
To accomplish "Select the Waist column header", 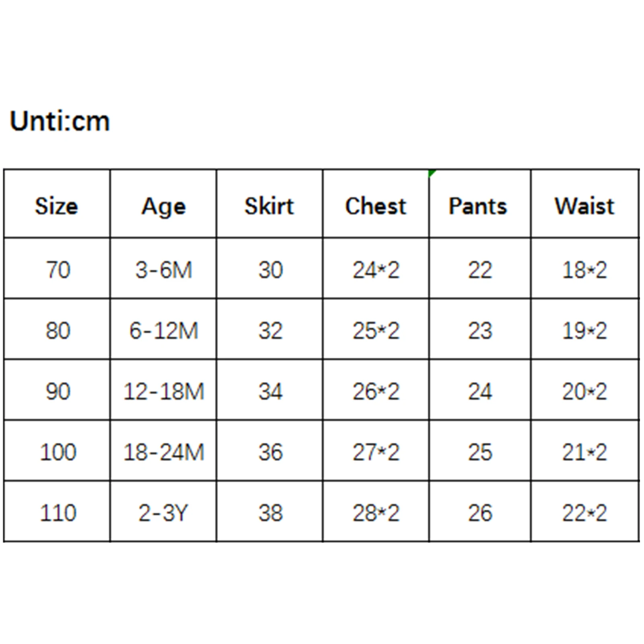I will 584,206.
